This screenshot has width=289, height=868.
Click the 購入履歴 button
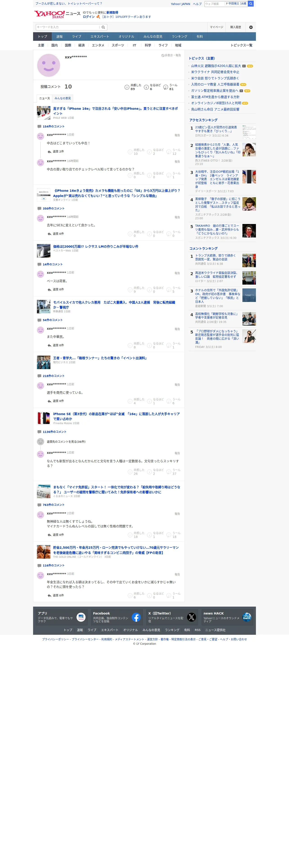coord(235,27)
